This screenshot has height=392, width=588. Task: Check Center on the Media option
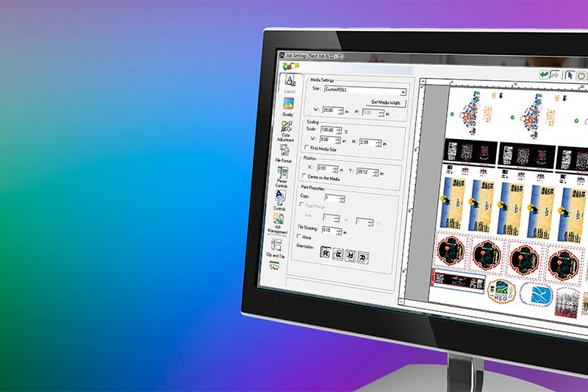[x=304, y=177]
